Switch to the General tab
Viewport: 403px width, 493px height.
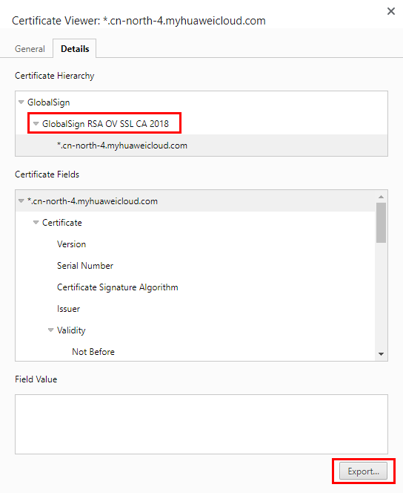(x=30, y=49)
